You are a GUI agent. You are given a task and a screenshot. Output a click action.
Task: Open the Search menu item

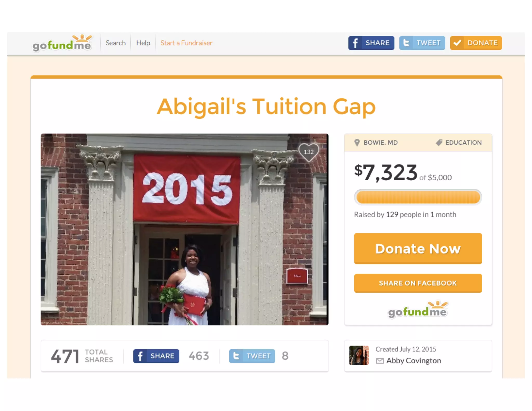click(x=116, y=43)
